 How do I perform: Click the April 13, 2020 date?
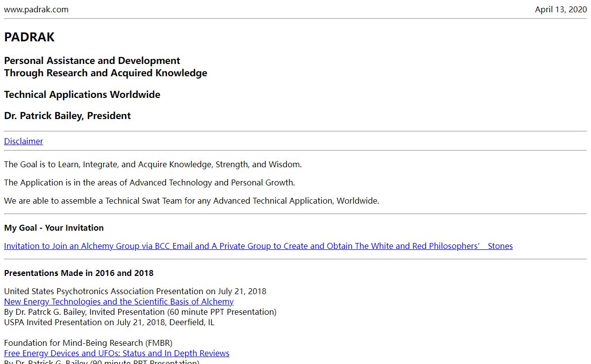tap(560, 9)
